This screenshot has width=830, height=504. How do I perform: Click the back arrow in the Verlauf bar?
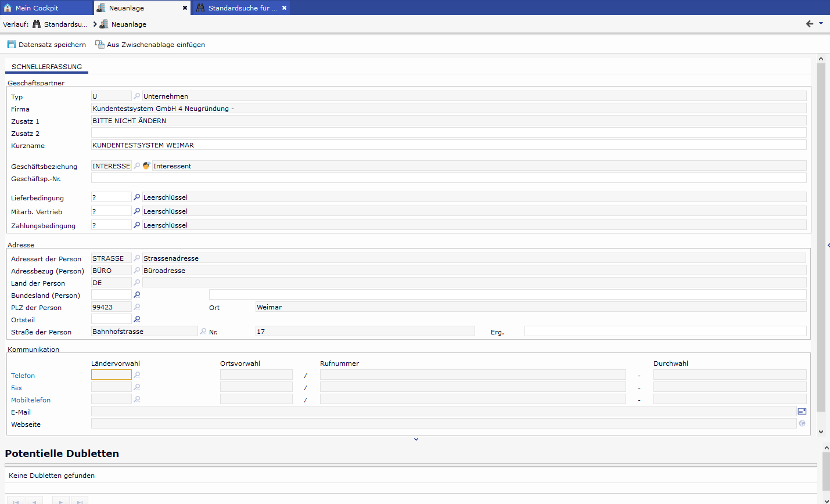click(809, 24)
